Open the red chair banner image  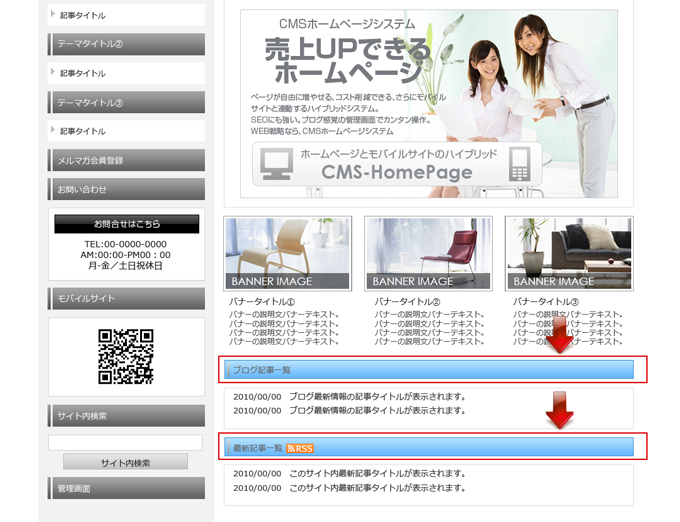428,254
